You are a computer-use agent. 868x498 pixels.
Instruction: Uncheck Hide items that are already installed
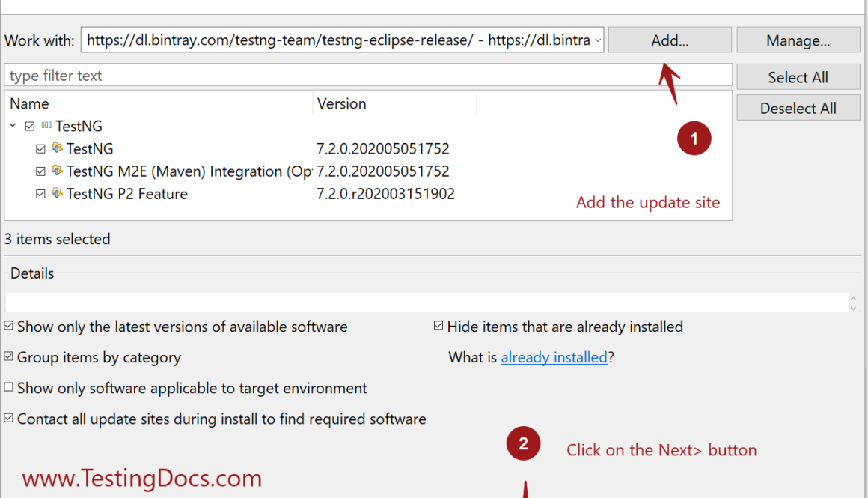pyautogui.click(x=439, y=327)
